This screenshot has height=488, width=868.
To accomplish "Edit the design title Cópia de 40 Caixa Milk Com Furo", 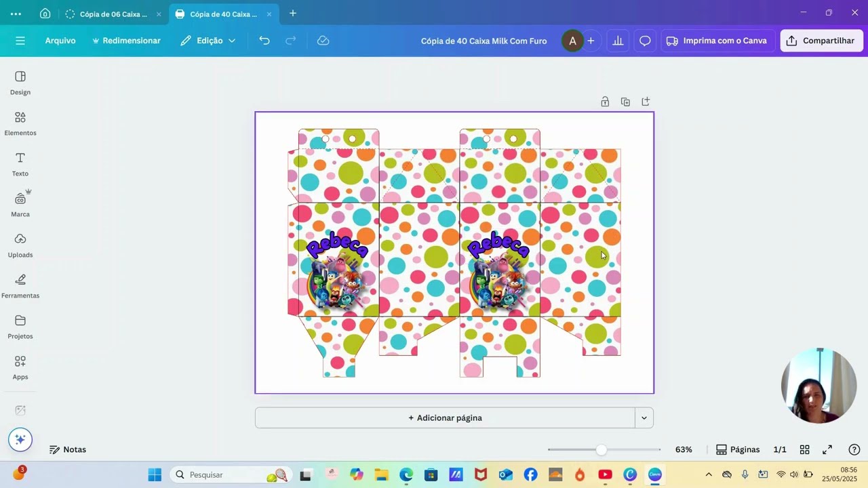I will [x=484, y=41].
